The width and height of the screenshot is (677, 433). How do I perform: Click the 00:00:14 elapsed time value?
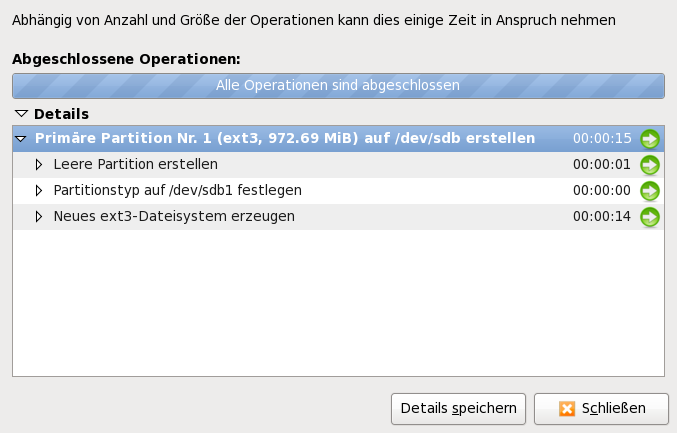(x=602, y=216)
